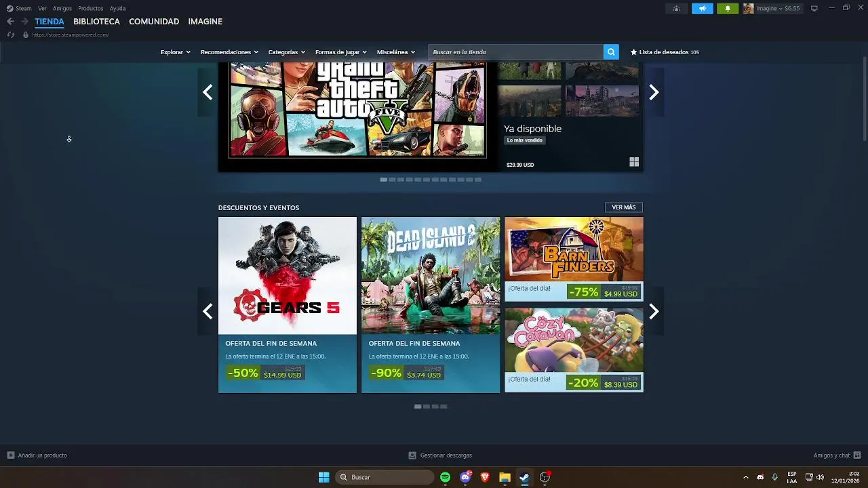Click the Windows taskbar Buscar box
868x488 pixels.
click(385, 477)
